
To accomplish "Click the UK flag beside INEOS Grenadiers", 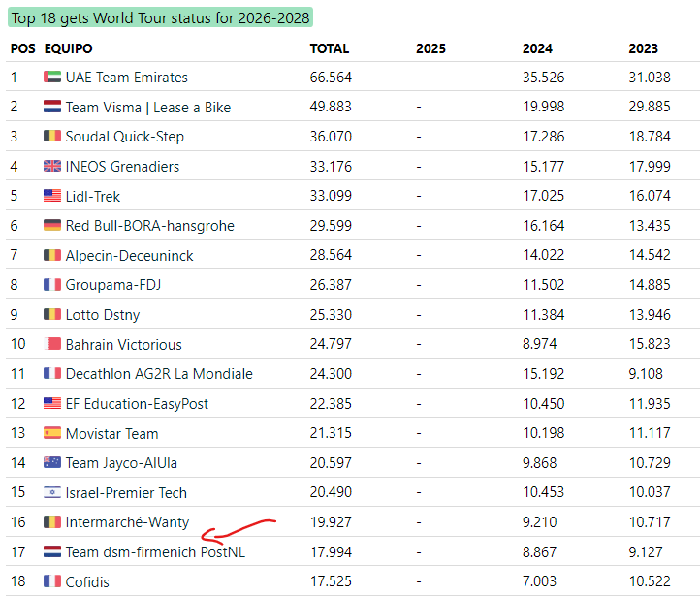I will 52,166.
